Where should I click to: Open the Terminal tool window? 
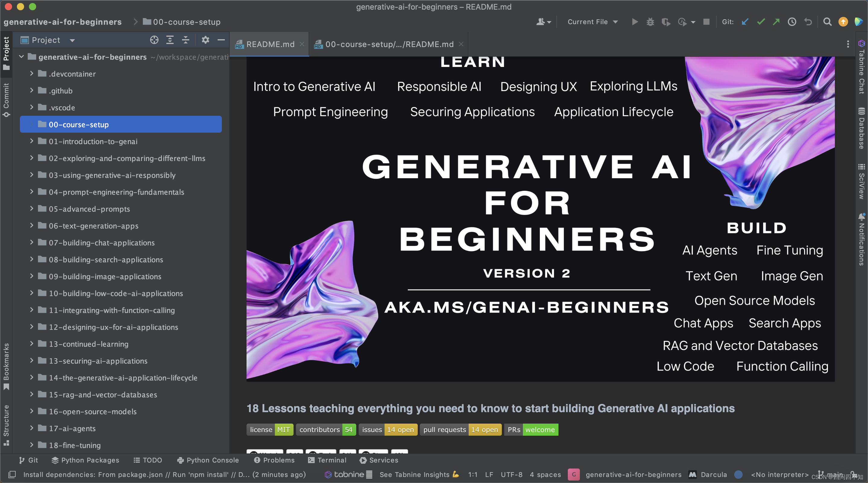tap(327, 460)
